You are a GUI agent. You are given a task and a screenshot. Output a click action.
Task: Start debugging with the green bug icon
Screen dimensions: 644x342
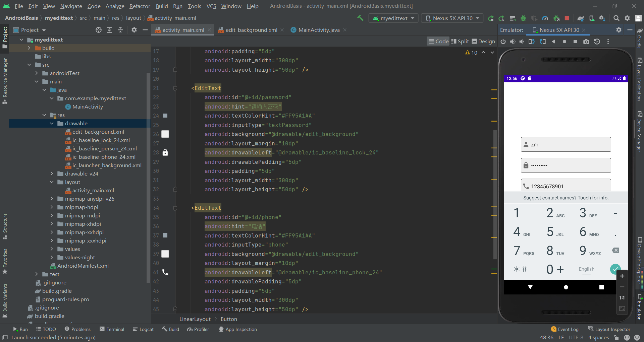click(x=523, y=18)
